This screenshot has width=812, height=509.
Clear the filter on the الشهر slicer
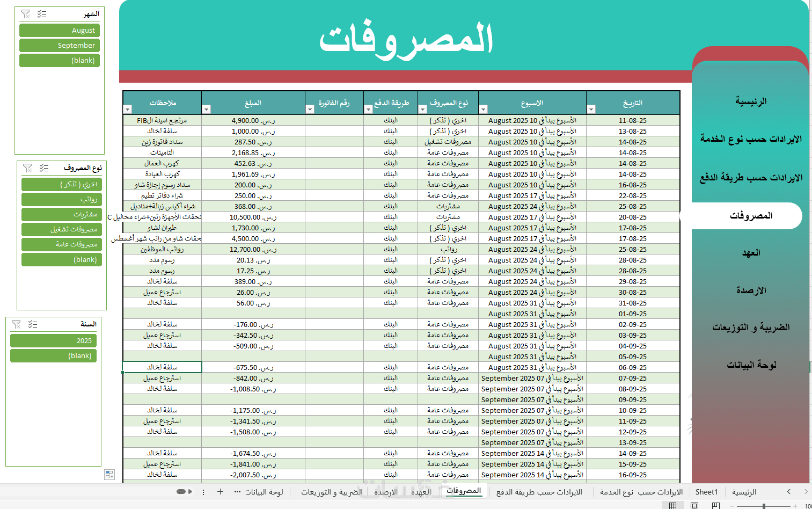click(x=25, y=14)
